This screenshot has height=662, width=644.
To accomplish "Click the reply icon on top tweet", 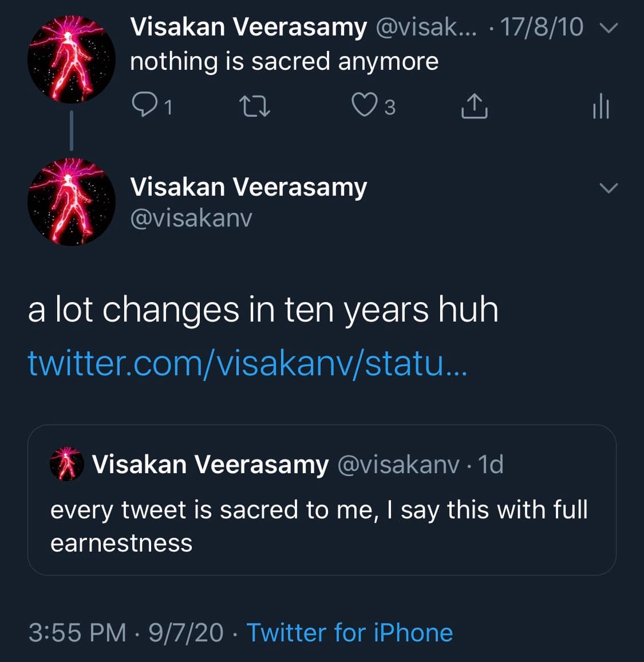I will pos(143,105).
